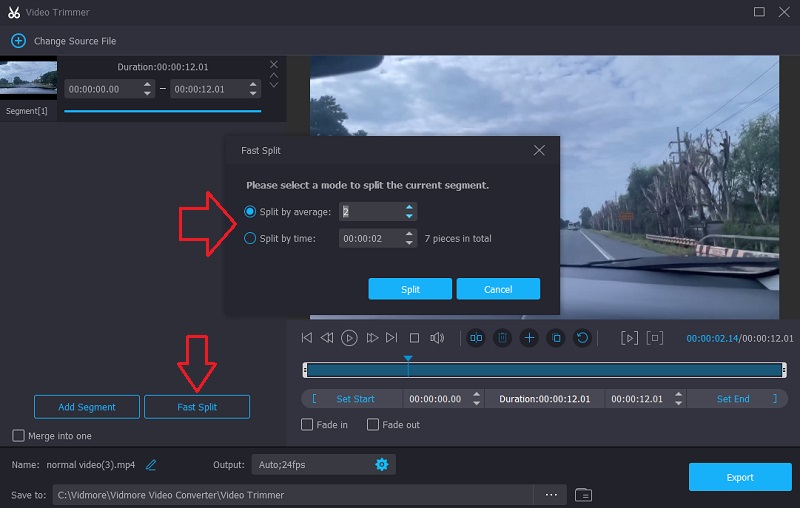The image size is (800, 508).
Task: Click the split segment icon in toolbar
Action: (x=476, y=338)
